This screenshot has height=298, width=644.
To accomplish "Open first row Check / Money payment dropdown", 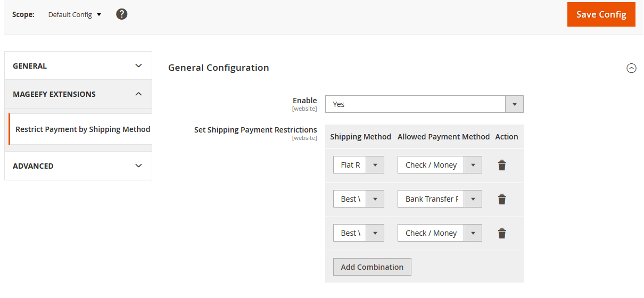I will 439,165.
